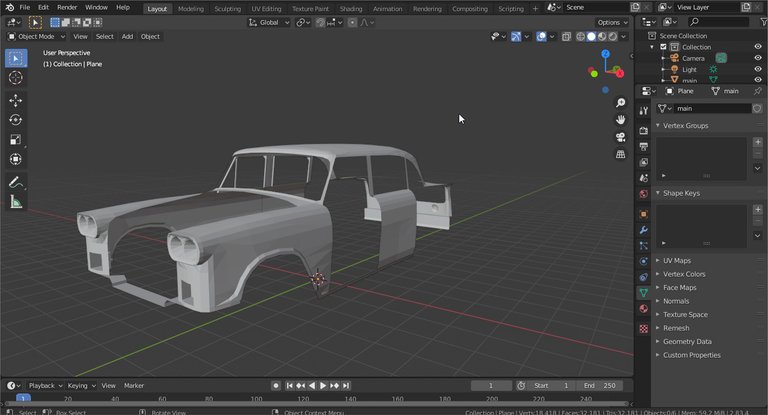The height and width of the screenshot is (415, 768).
Task: Switch to the Shading workspace tab
Action: click(351, 9)
